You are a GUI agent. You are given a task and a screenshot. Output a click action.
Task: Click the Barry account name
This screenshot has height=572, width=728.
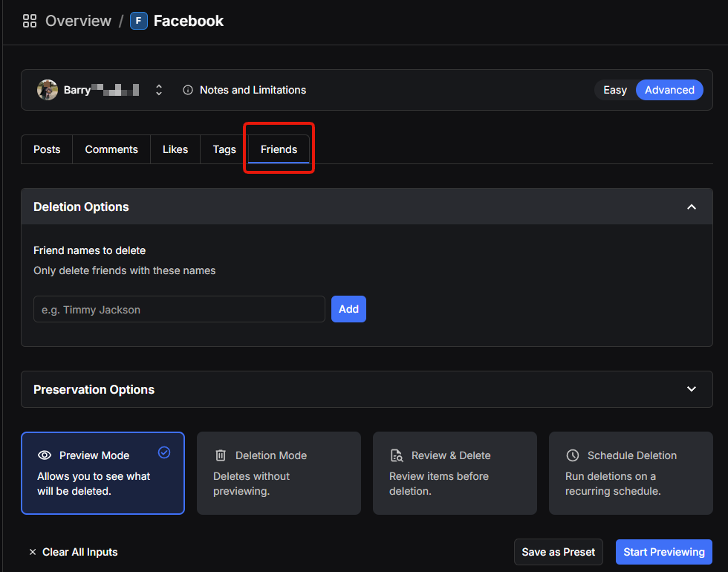click(x=101, y=90)
